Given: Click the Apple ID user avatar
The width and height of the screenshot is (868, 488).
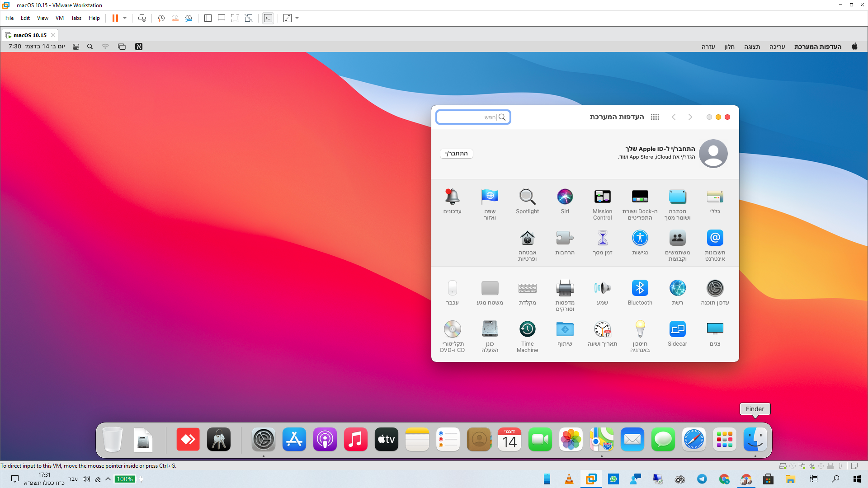Looking at the screenshot, I should point(713,154).
